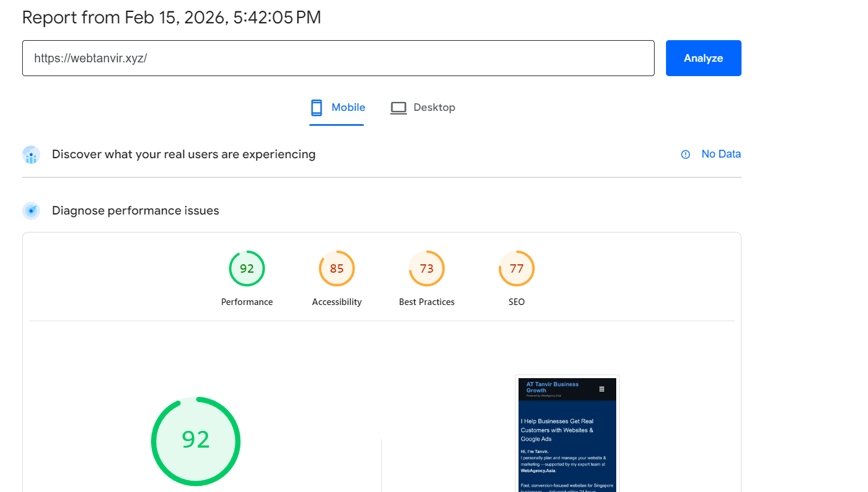Click the real users experience icon
The width and height of the screenshot is (868, 492).
pos(31,155)
